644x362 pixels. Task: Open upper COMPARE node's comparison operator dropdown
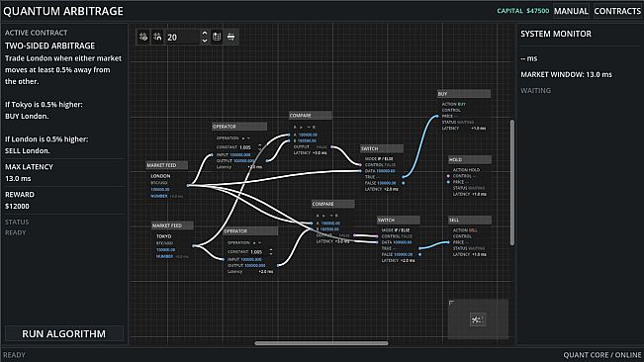(305, 128)
